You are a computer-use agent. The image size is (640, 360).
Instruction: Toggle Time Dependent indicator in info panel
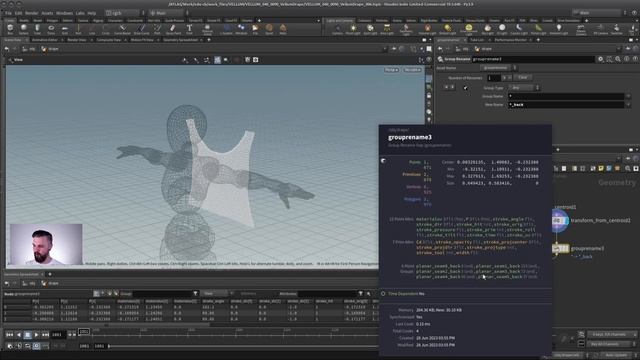pos(383,293)
